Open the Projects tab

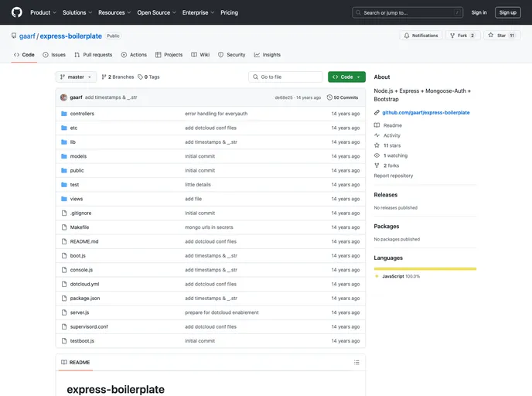(x=169, y=55)
